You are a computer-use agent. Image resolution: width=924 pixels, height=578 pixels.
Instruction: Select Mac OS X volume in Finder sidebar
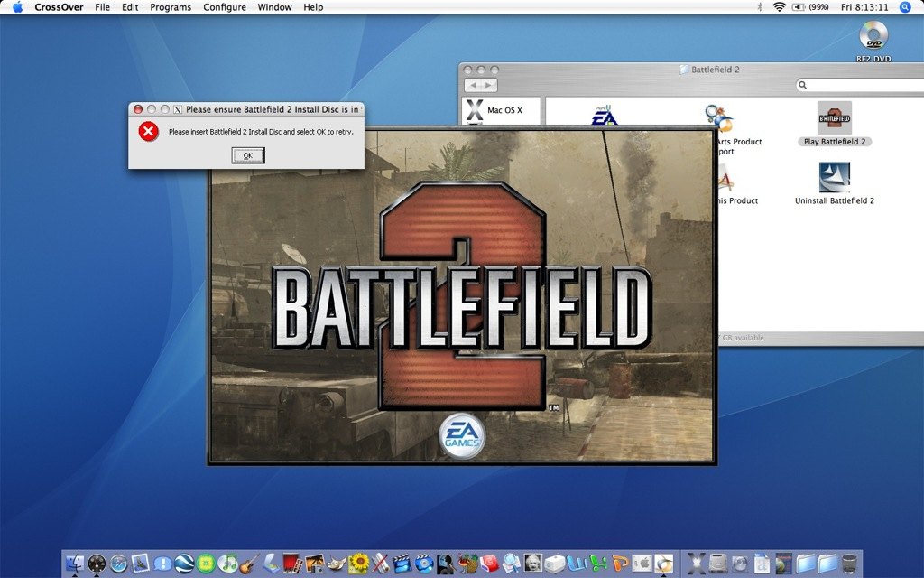500,110
